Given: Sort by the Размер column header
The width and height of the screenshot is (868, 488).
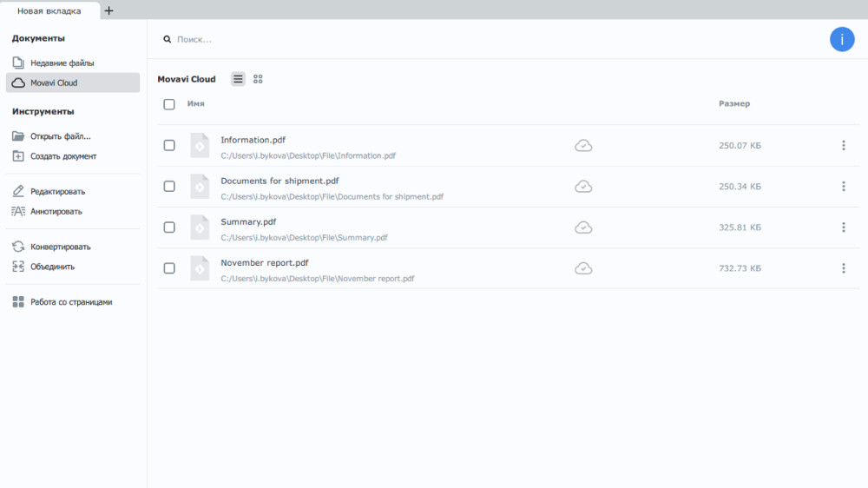Looking at the screenshot, I should 734,103.
